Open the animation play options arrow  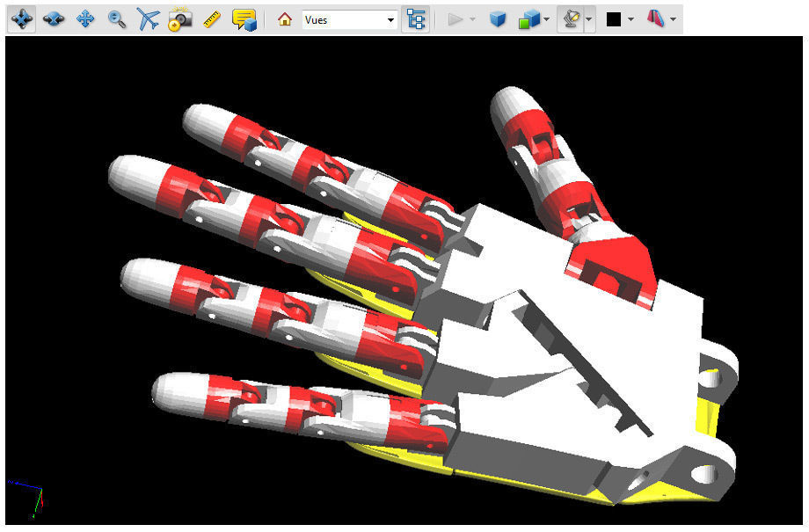click(x=473, y=19)
